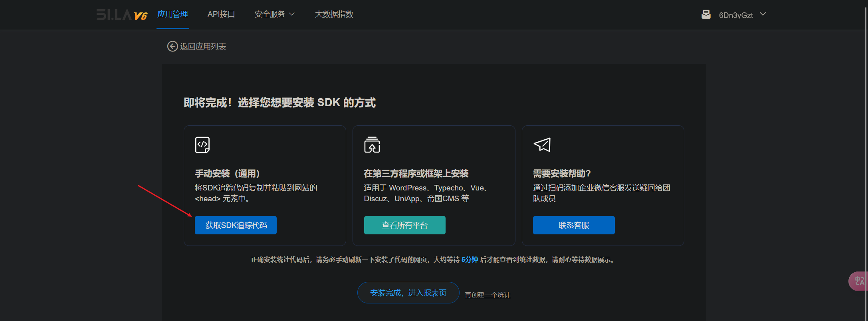868x321 pixels.
Task: Click the 将SDK追踪代码复制 description text
Action: click(x=256, y=193)
